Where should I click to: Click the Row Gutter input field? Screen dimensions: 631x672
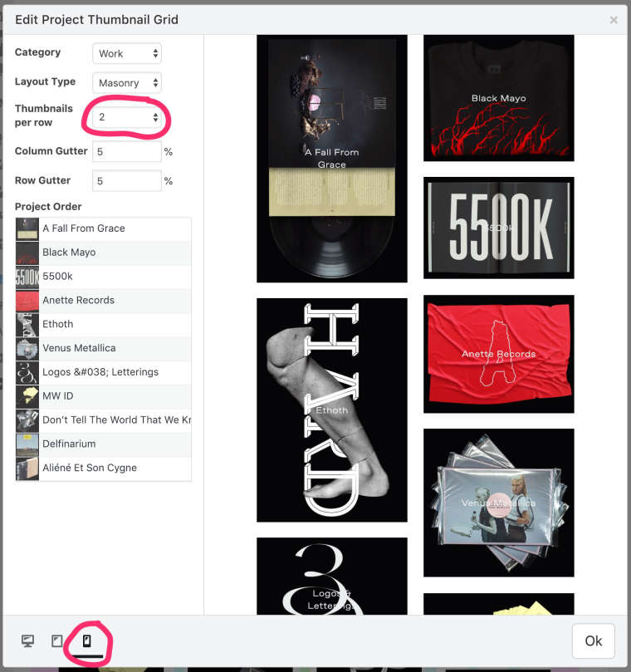[127, 180]
